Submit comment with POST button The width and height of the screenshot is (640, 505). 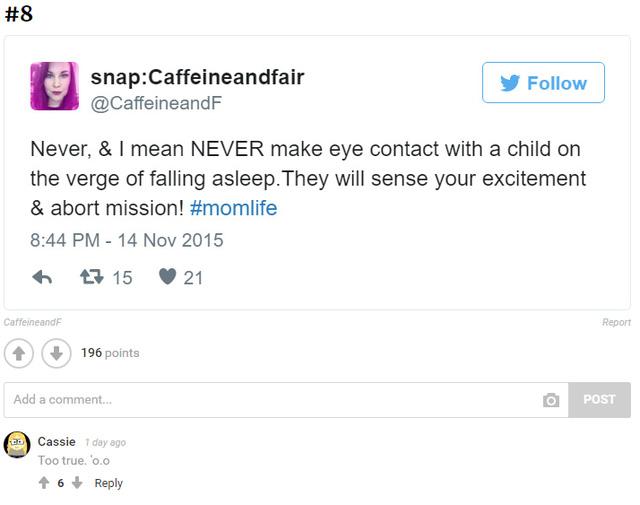click(x=599, y=399)
